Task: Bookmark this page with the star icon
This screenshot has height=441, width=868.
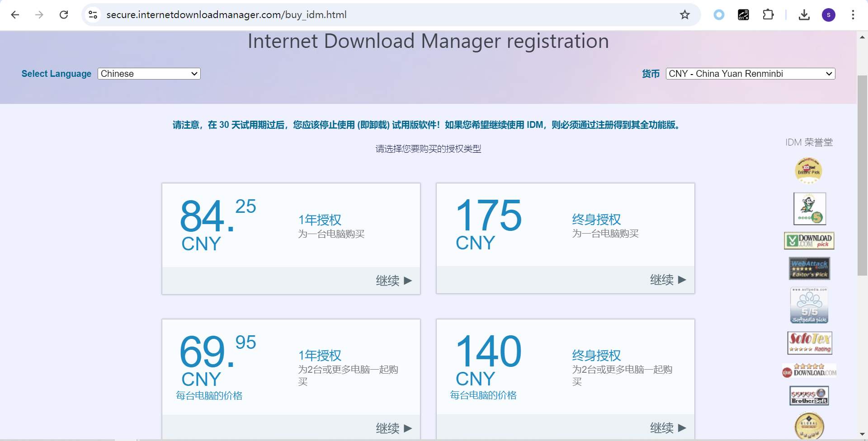Action: tap(684, 15)
